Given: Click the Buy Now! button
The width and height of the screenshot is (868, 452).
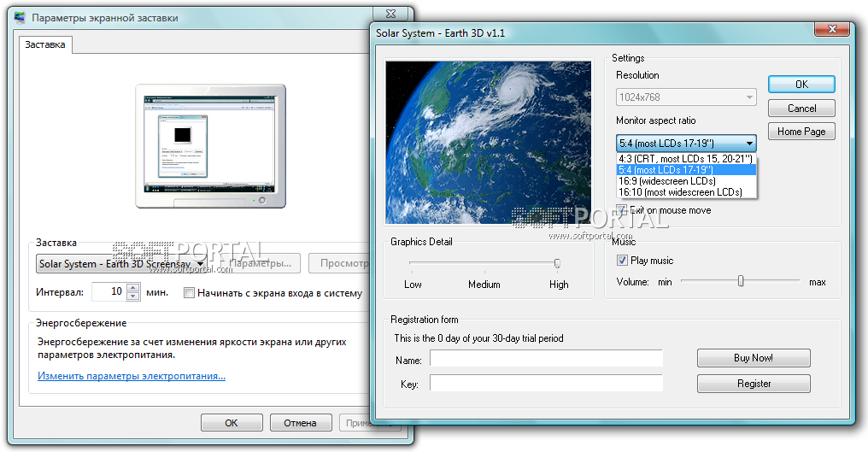Looking at the screenshot, I should click(754, 358).
